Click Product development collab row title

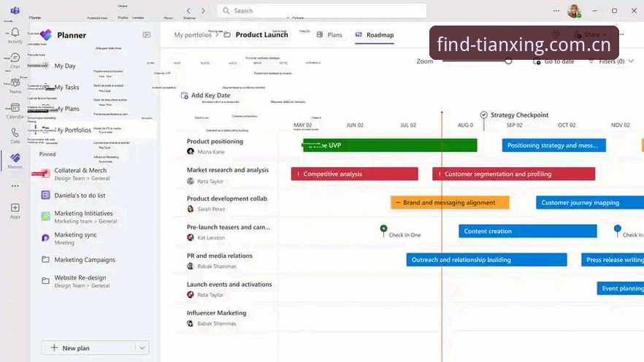click(226, 199)
